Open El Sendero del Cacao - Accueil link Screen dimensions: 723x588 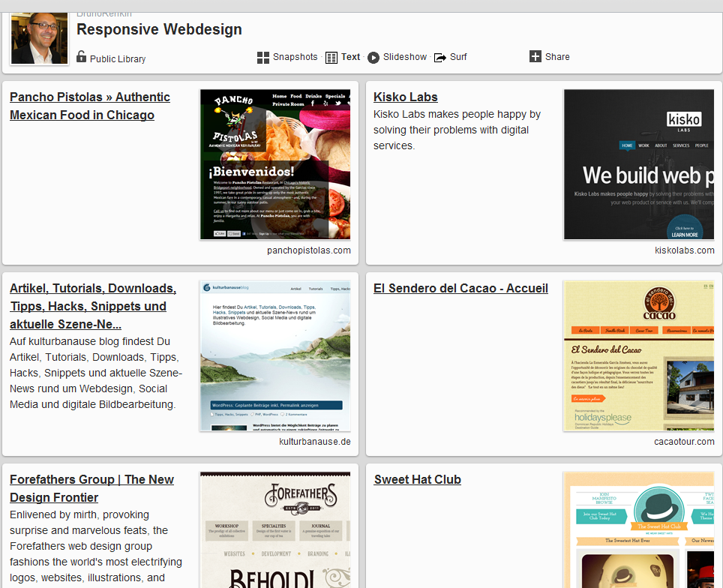click(460, 288)
